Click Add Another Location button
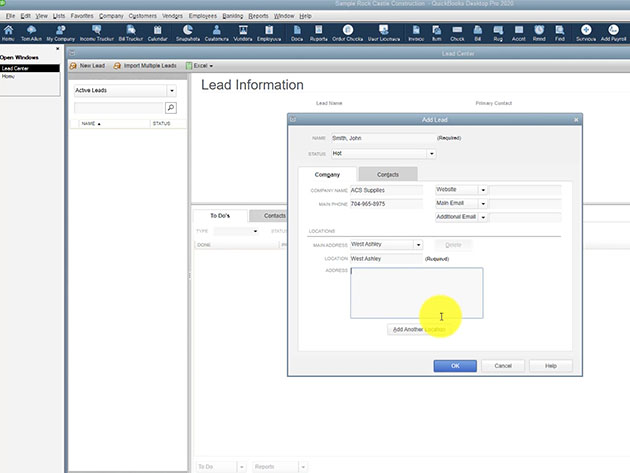The height and width of the screenshot is (473, 630). (419, 330)
